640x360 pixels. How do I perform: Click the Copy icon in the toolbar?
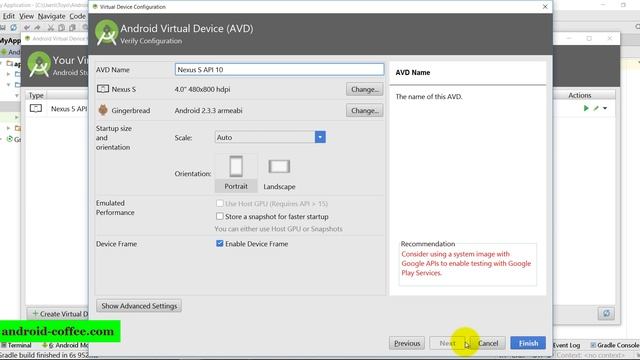click(x=61, y=27)
